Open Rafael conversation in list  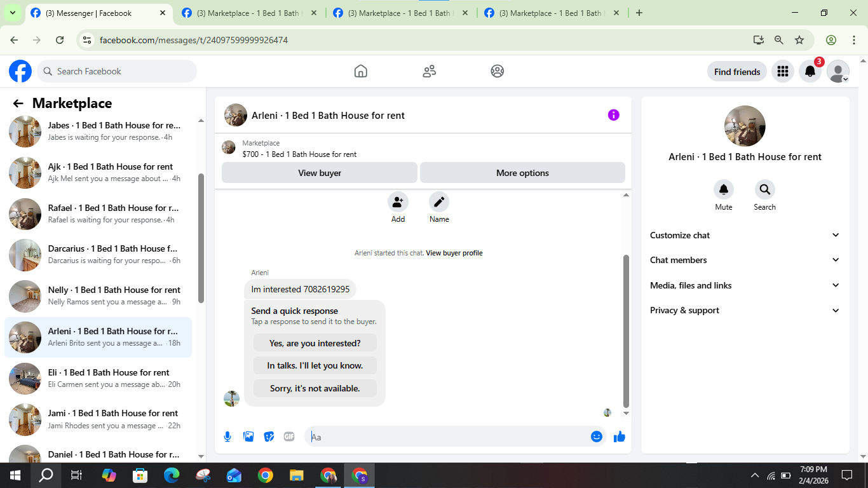pyautogui.click(x=98, y=213)
